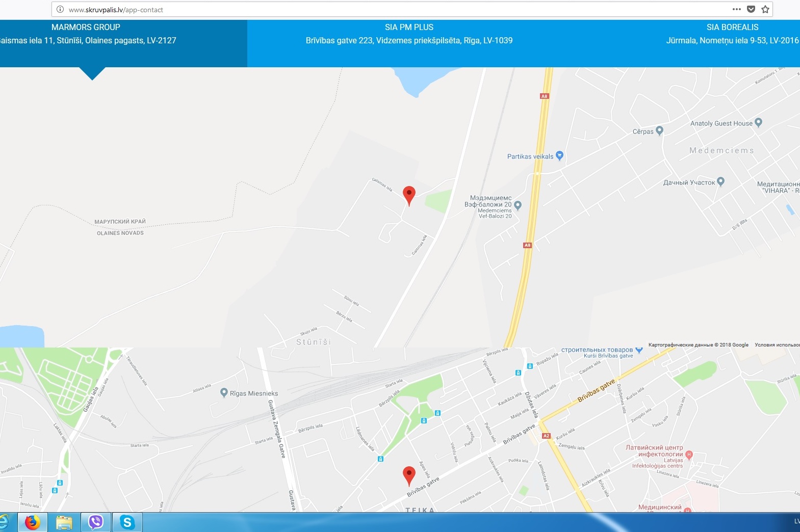Screen dimensions: 800x532
Task: Click the Medemciems district label
Action: [x=721, y=150]
